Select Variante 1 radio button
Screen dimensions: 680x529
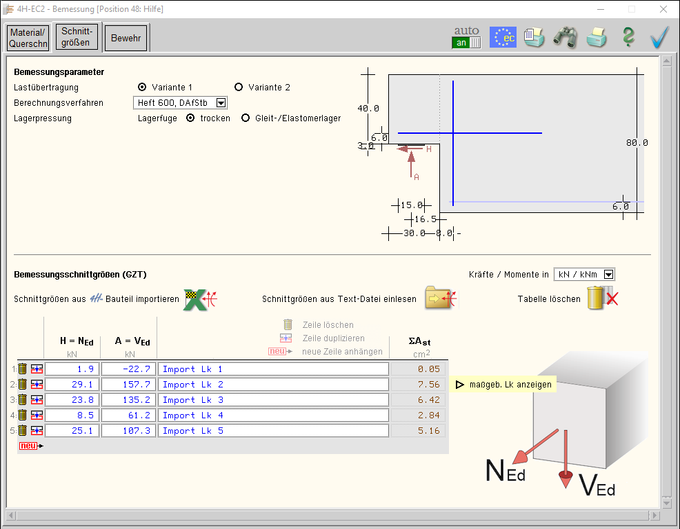pos(142,87)
